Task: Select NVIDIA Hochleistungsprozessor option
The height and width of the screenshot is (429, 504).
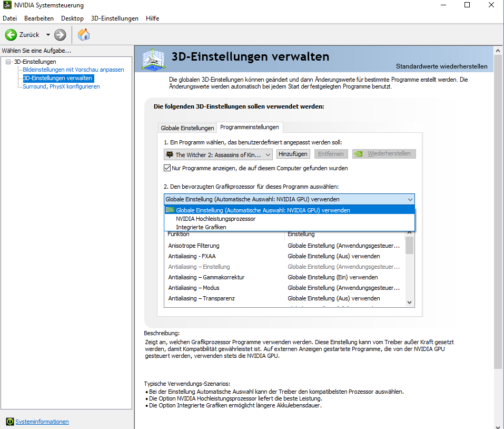Action: (x=216, y=219)
